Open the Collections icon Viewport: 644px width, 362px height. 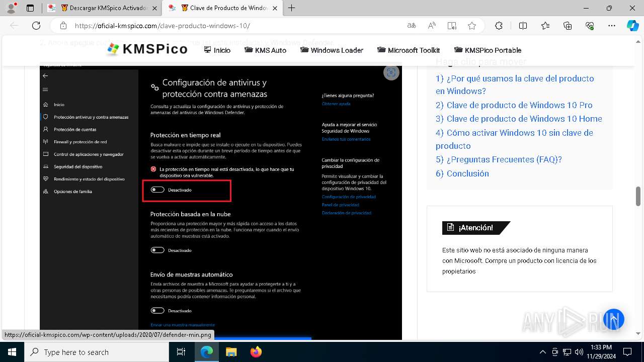(x=568, y=26)
